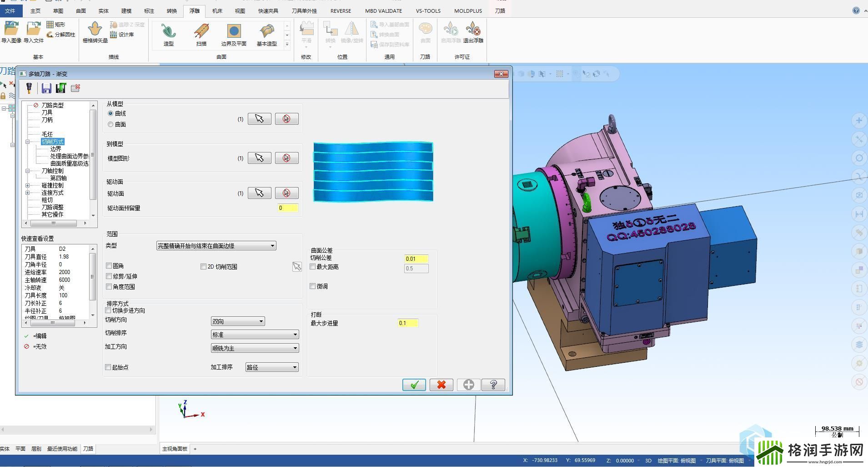Toggle the 切换步进方向 checkbox
This screenshot has width=868, height=467.
coord(108,310)
